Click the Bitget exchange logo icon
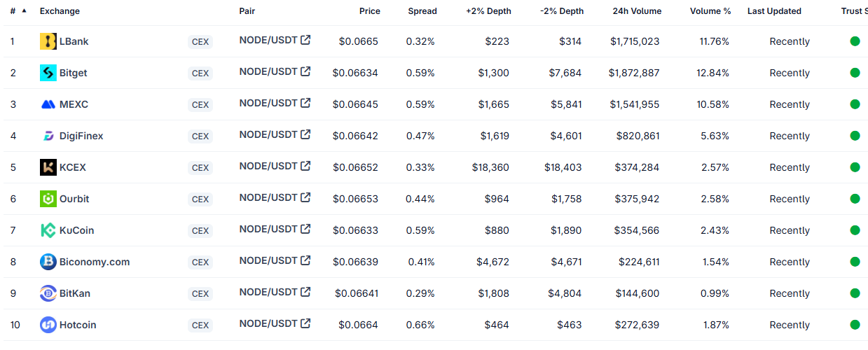This screenshot has width=868, height=350. tap(48, 73)
